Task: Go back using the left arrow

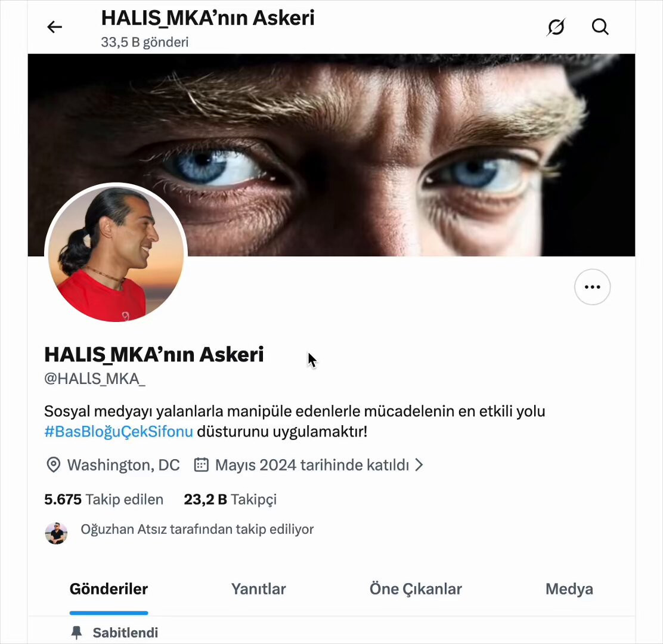Action: click(54, 27)
